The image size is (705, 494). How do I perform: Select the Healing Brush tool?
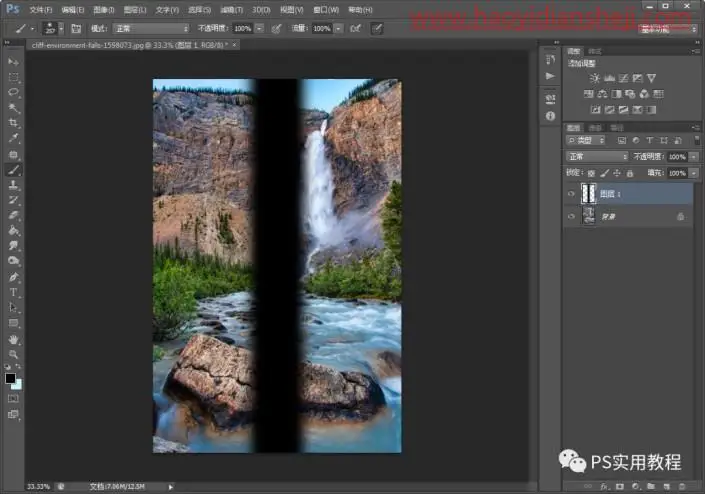[x=13, y=155]
